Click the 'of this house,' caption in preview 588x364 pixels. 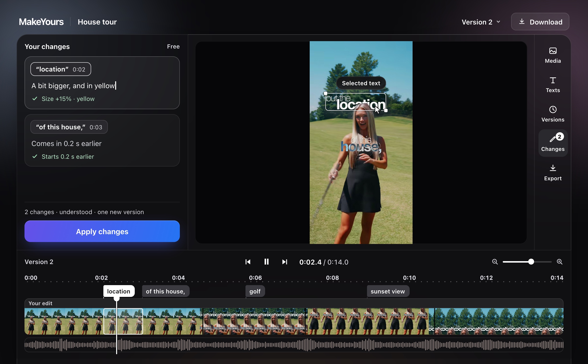click(x=361, y=145)
